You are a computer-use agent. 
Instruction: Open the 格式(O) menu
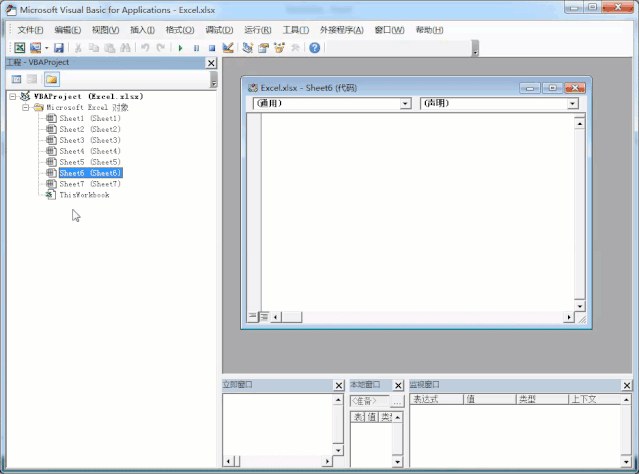point(180,30)
